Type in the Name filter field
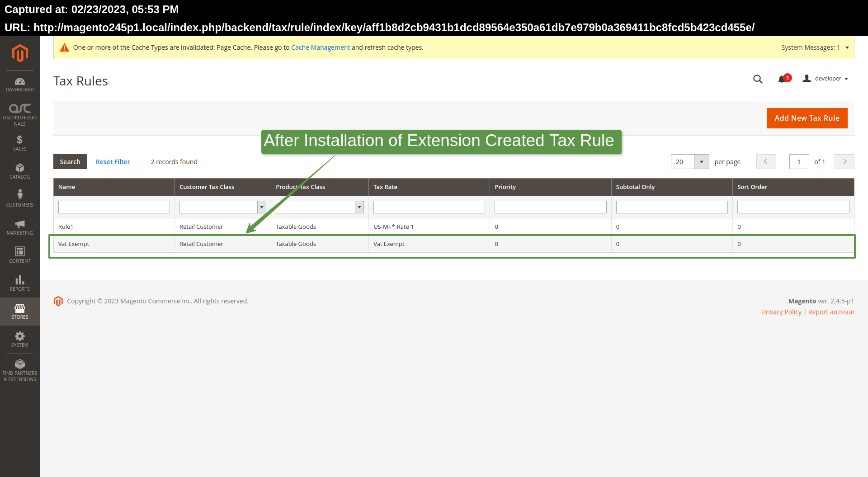The width and height of the screenshot is (868, 477). pos(113,207)
